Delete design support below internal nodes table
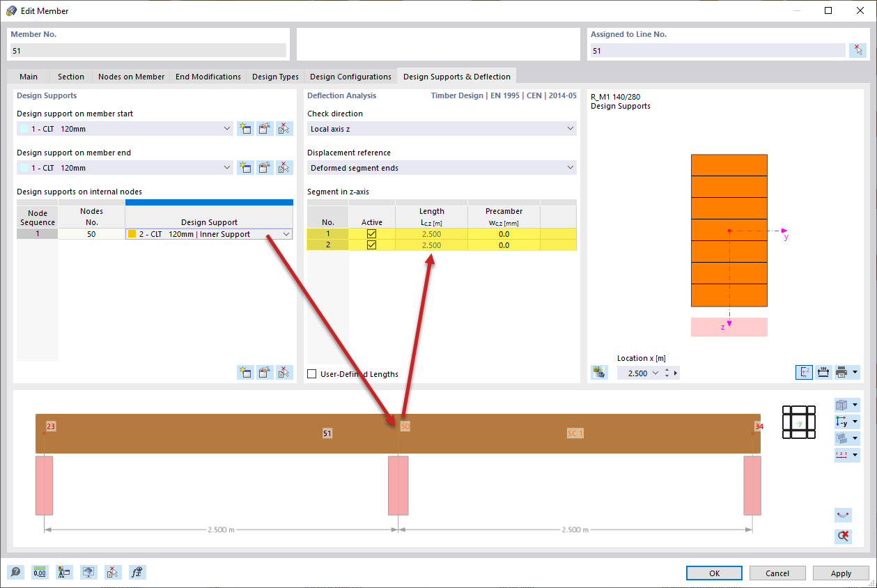The width and height of the screenshot is (877, 588). [284, 372]
